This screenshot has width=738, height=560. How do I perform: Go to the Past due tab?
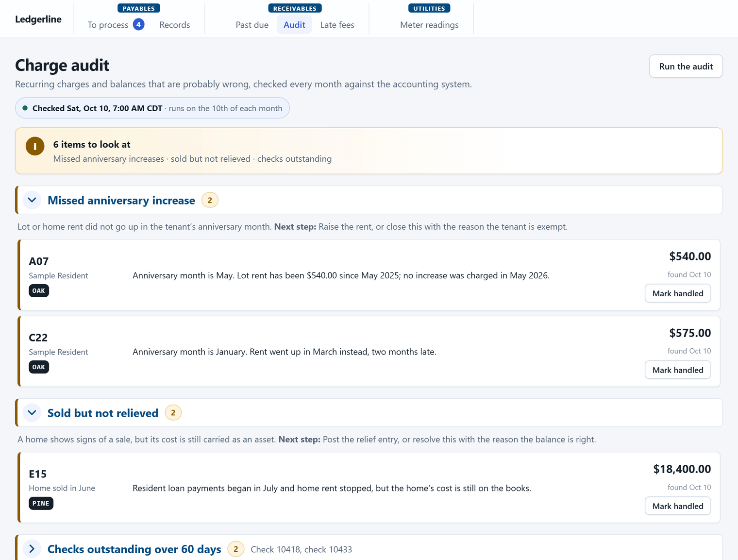[252, 25]
